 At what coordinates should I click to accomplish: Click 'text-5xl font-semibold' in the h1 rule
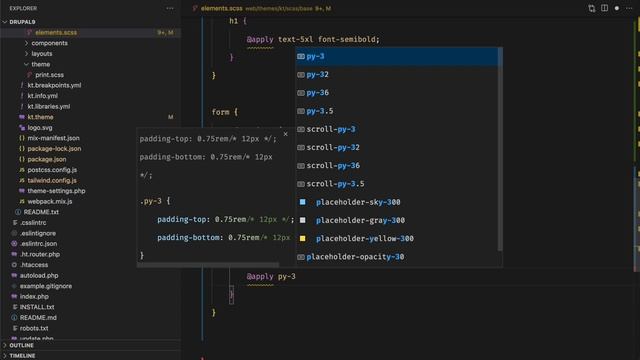[328, 40]
